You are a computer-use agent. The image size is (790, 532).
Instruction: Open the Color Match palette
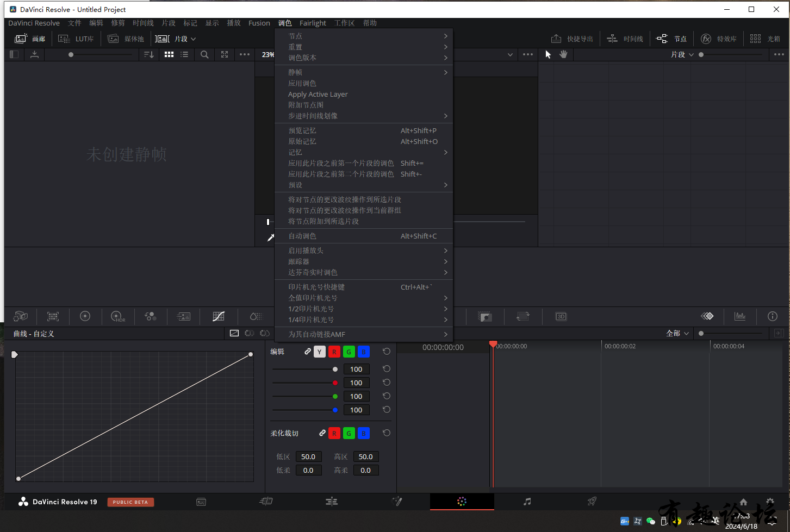[x=53, y=316]
